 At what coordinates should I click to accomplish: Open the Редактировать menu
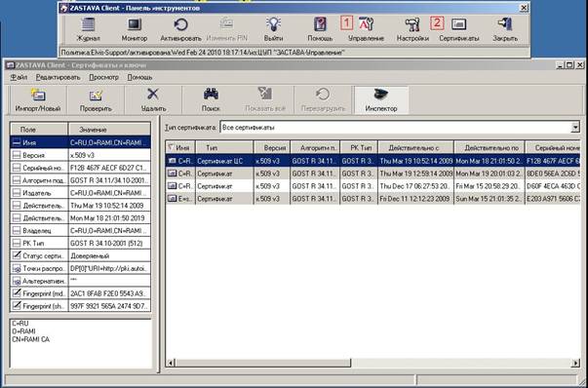(x=59, y=77)
